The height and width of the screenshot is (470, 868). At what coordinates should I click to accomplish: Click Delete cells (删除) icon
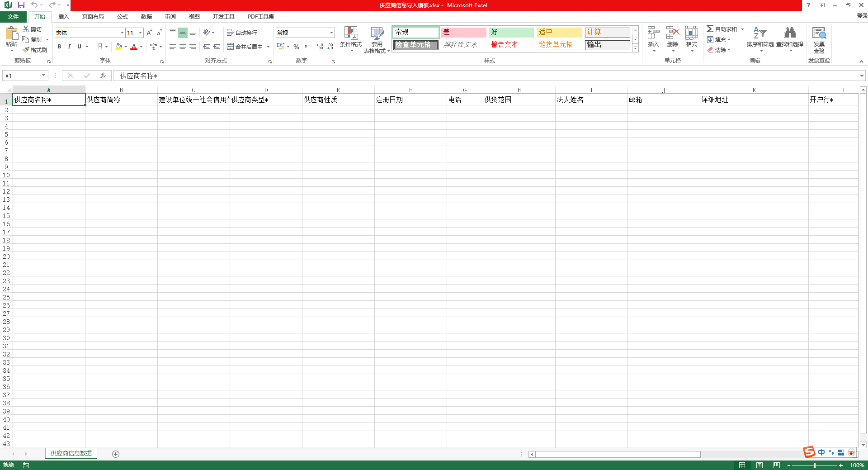673,39
